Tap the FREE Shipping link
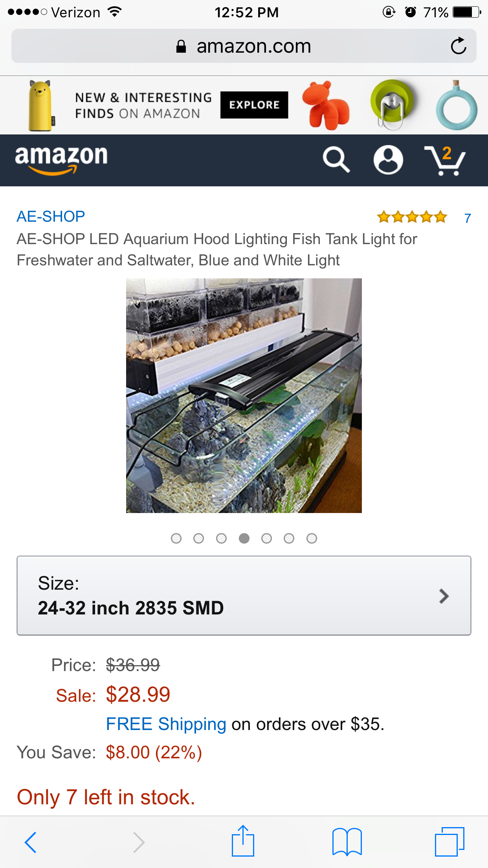The height and width of the screenshot is (868, 488). [x=166, y=724]
